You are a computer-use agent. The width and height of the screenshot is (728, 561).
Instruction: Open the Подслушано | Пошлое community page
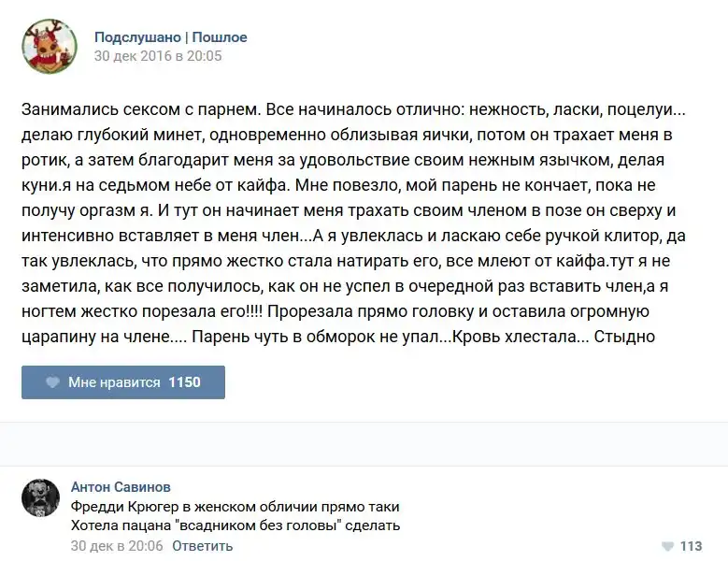coord(170,37)
